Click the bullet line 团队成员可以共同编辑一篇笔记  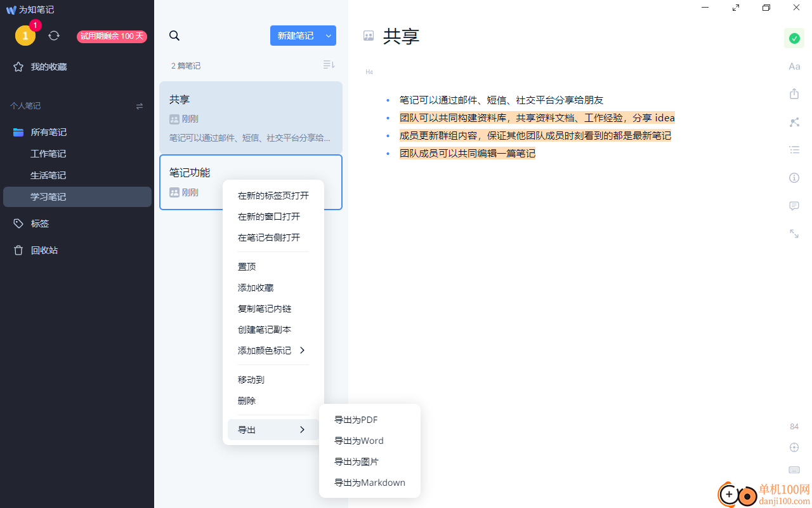pyautogui.click(x=468, y=153)
